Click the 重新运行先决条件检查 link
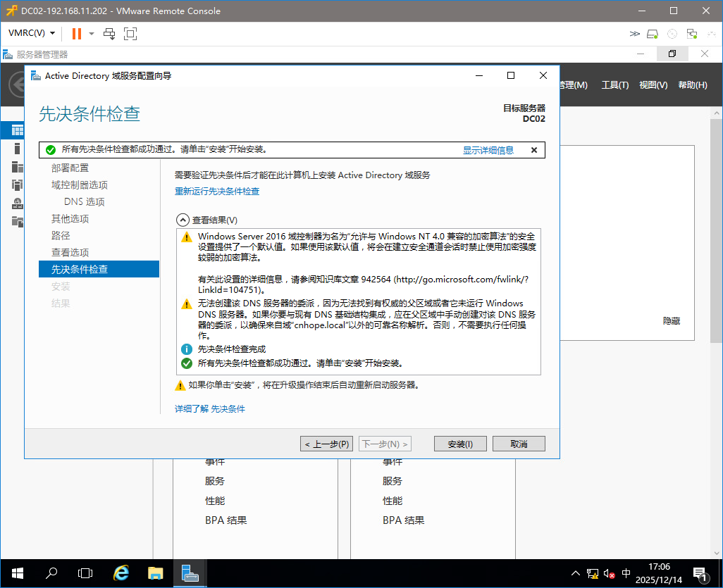 [217, 192]
